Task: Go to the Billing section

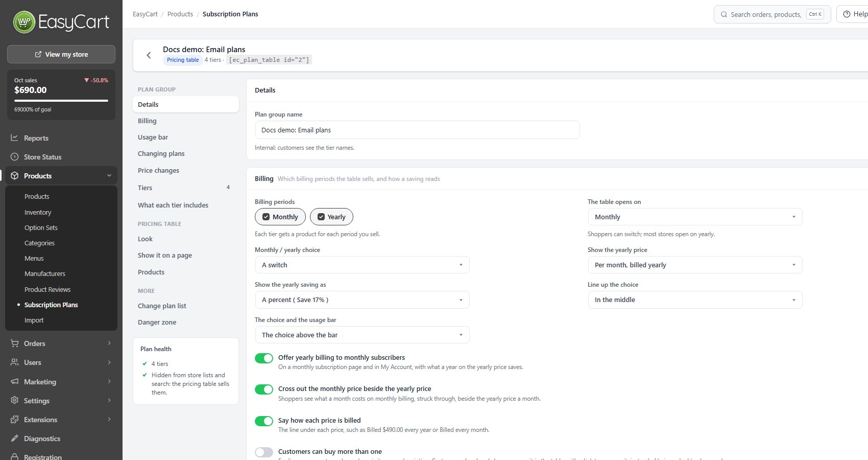Action: [x=186, y=121]
